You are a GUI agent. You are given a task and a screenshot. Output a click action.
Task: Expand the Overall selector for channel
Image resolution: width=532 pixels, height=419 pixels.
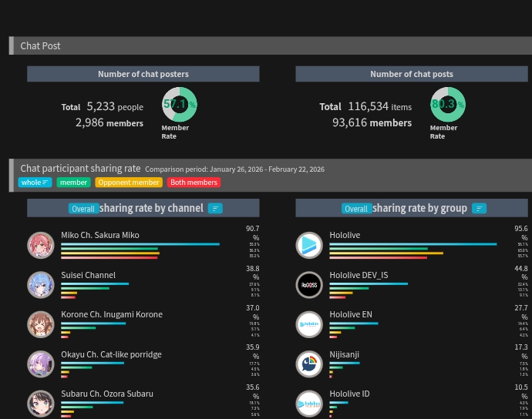pyautogui.click(x=83, y=209)
